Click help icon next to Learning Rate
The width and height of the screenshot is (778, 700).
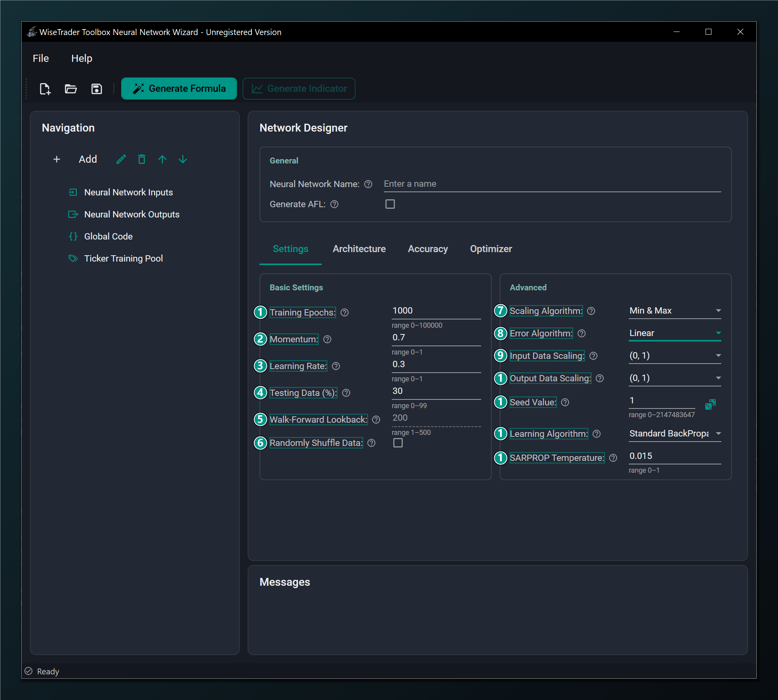coord(336,366)
